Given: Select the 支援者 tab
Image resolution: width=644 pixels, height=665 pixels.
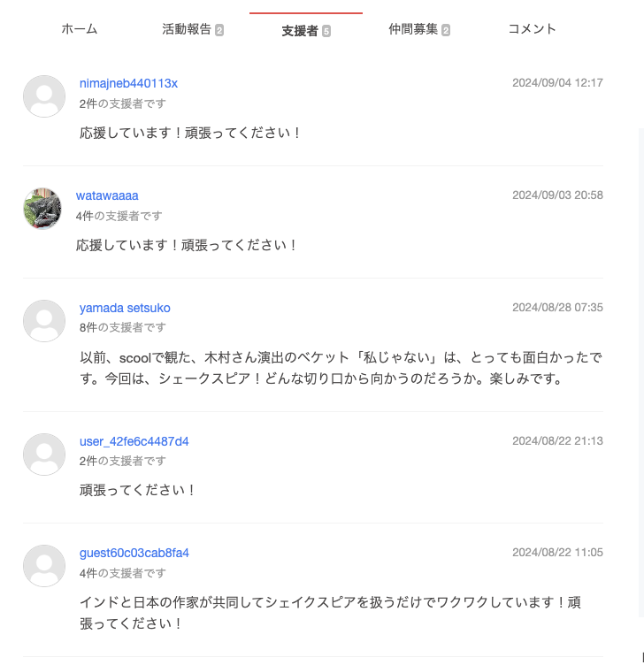Looking at the screenshot, I should tap(300, 31).
